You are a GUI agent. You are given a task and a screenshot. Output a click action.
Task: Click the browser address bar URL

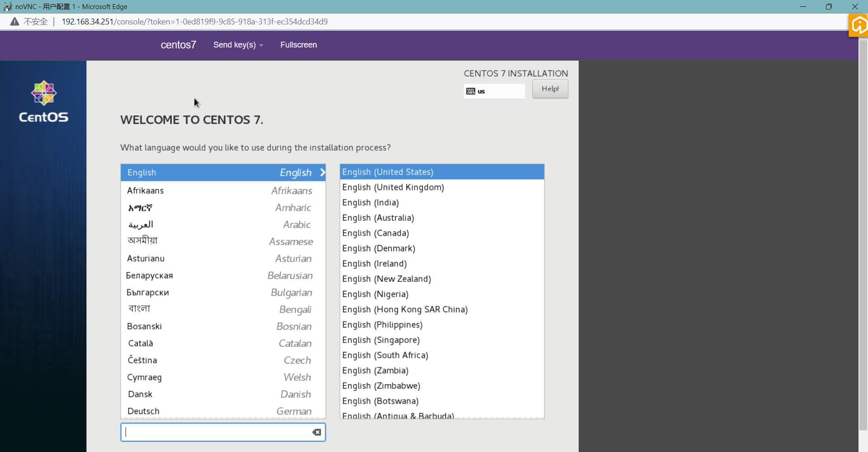pyautogui.click(x=194, y=22)
